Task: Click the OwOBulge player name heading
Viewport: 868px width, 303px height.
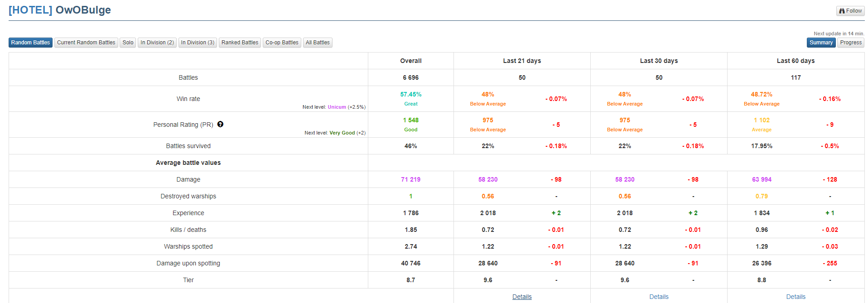Action: [x=83, y=10]
